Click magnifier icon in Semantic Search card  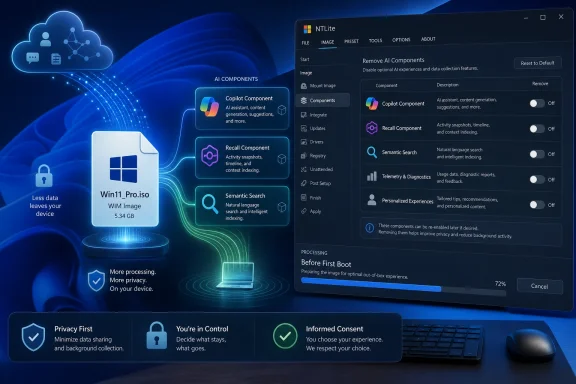click(x=210, y=204)
